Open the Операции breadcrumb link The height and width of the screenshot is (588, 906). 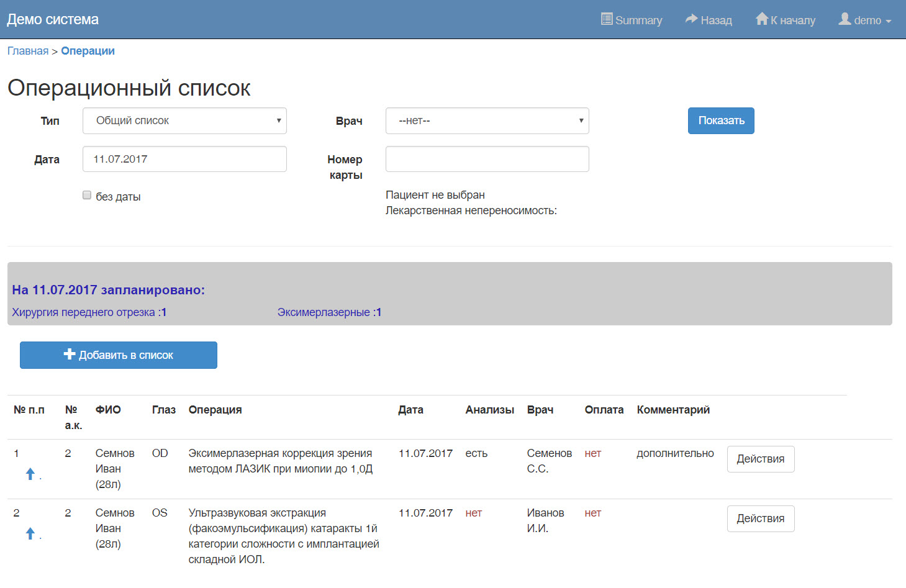pos(88,51)
